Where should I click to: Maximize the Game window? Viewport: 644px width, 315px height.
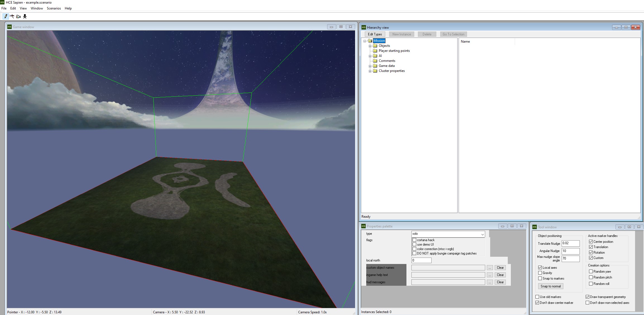[341, 27]
